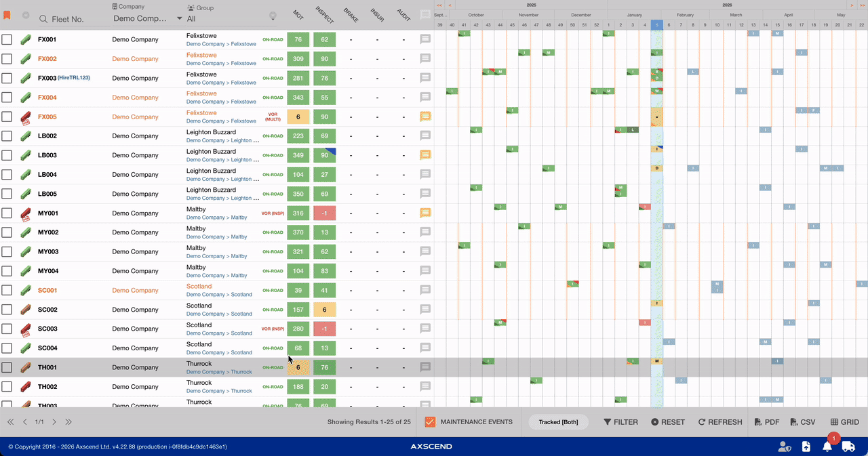The image size is (868, 456).
Task: Export results using the CSV button
Action: (x=802, y=422)
